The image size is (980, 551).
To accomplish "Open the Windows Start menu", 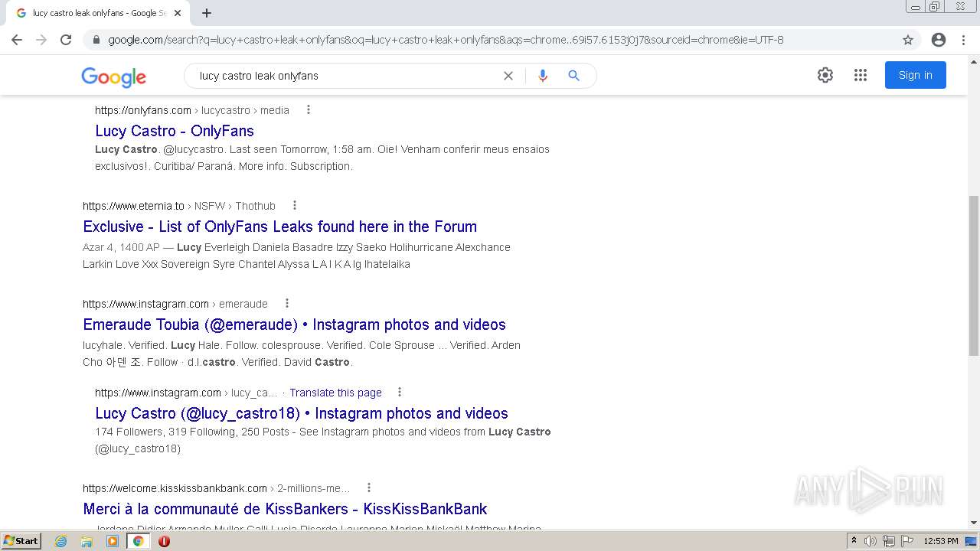I will [x=21, y=540].
